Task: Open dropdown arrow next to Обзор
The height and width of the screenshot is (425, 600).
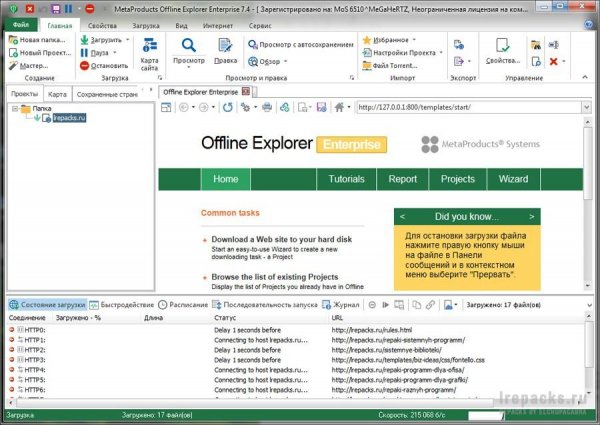Action: coord(286,61)
